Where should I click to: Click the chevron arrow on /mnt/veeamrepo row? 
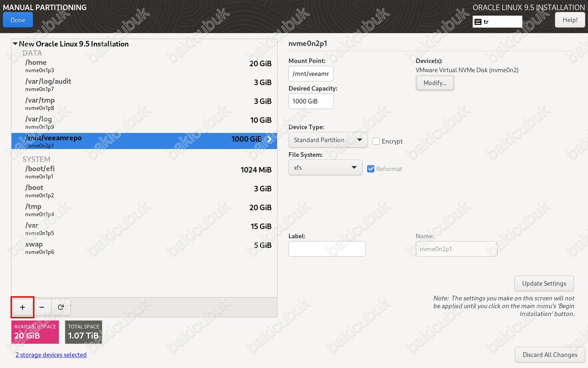point(269,139)
